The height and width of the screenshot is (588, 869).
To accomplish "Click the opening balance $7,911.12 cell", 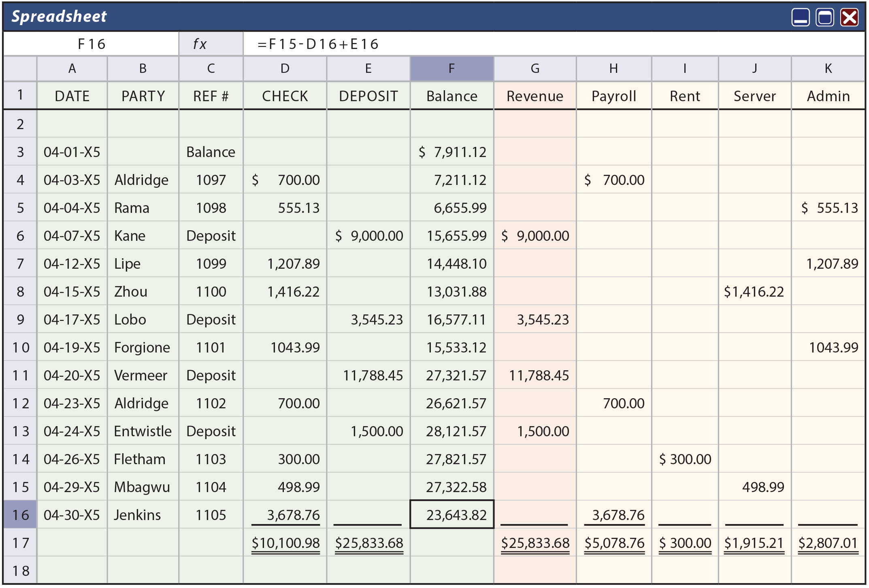I will click(452, 152).
